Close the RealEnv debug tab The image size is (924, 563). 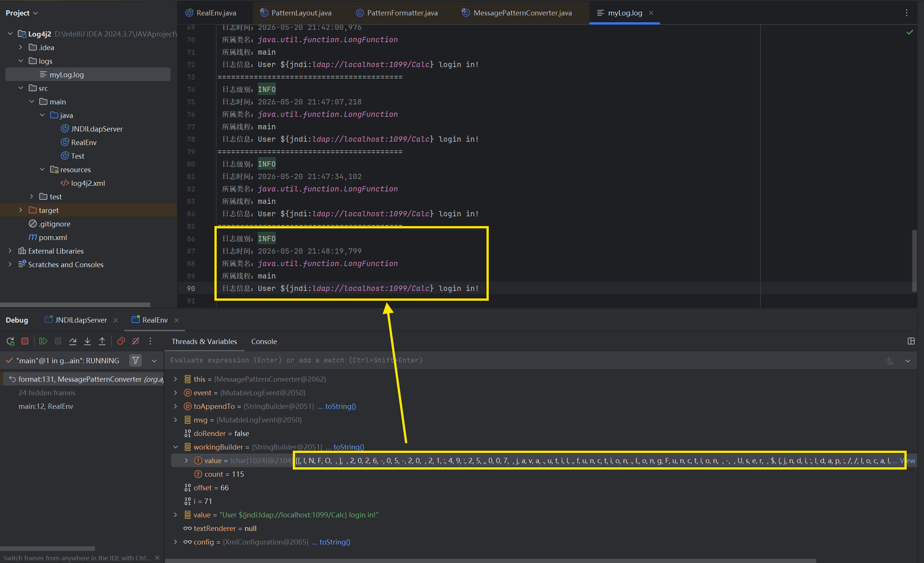[177, 320]
